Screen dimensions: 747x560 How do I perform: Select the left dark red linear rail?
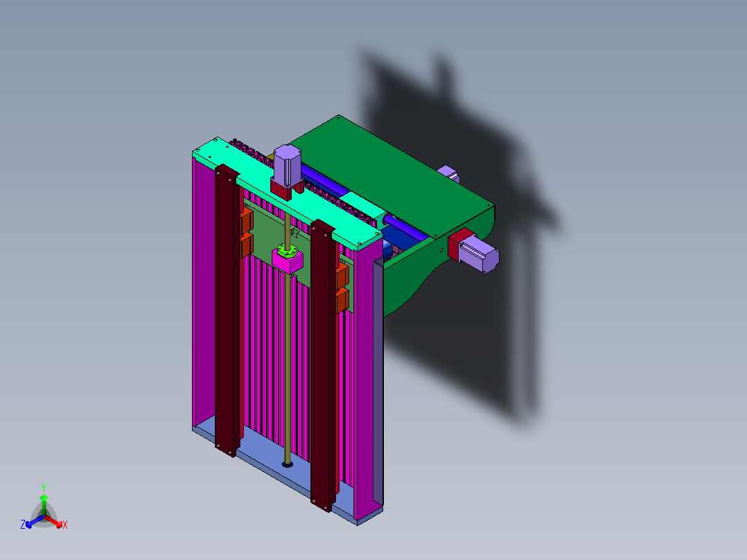coord(227,310)
